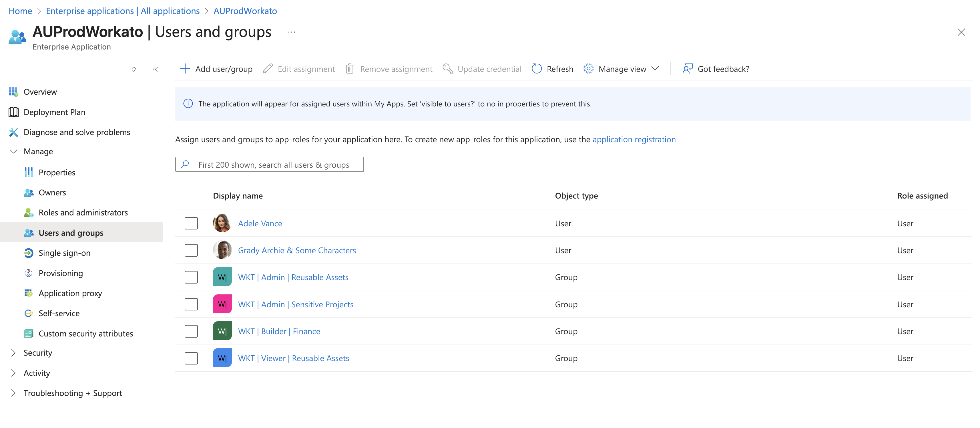
Task: Open Roles and administrators menu item
Action: 83,213
